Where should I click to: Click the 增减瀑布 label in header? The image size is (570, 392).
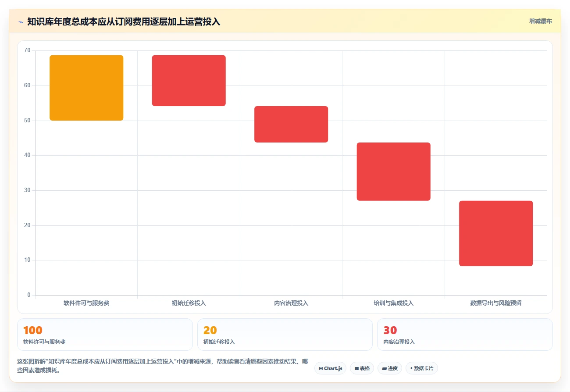(x=540, y=21)
